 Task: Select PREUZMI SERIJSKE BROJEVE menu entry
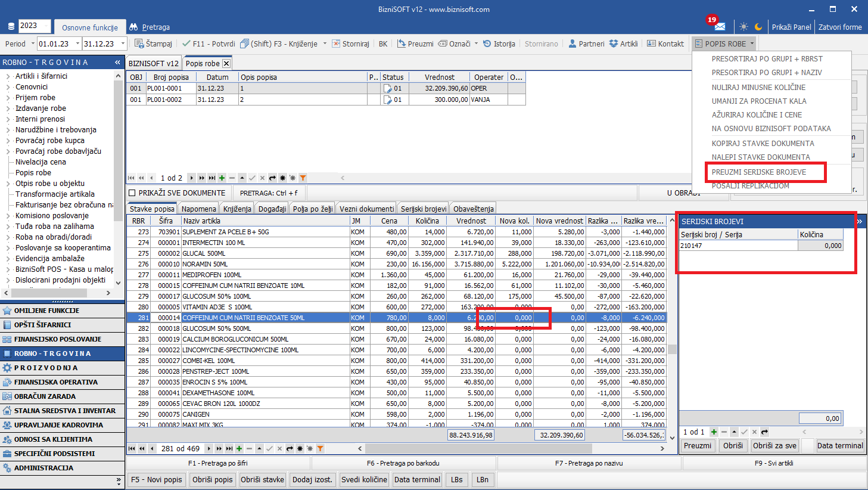pos(758,172)
